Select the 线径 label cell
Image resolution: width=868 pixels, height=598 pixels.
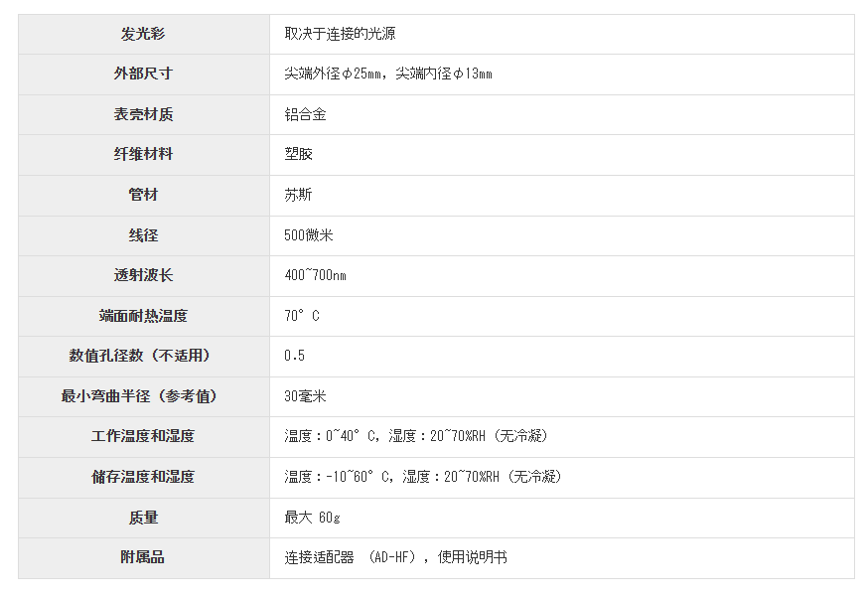coord(143,235)
